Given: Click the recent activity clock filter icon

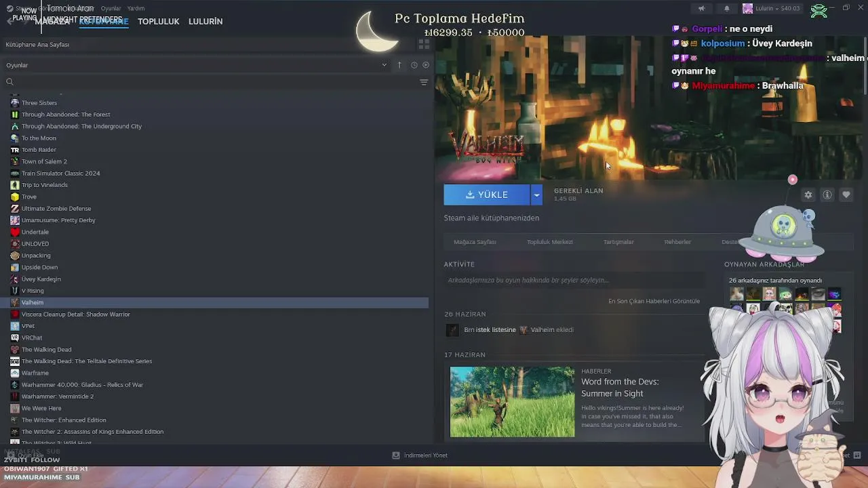Looking at the screenshot, I should point(414,65).
